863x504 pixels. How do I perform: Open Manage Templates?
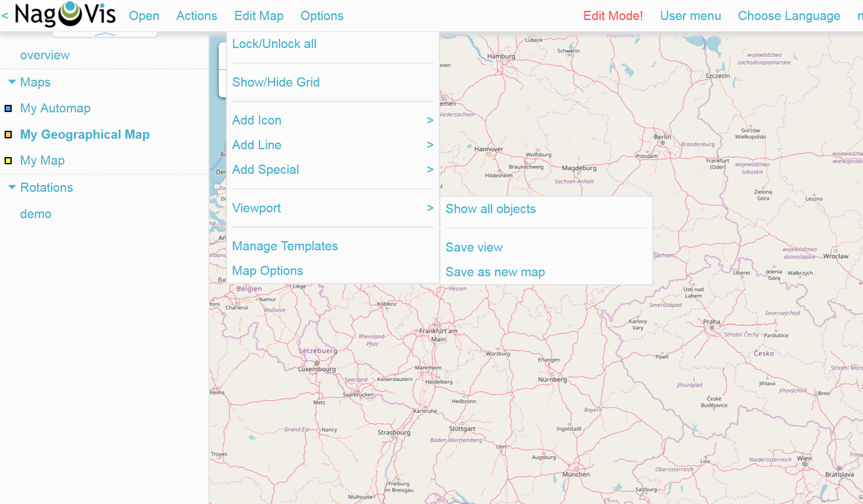pos(285,246)
